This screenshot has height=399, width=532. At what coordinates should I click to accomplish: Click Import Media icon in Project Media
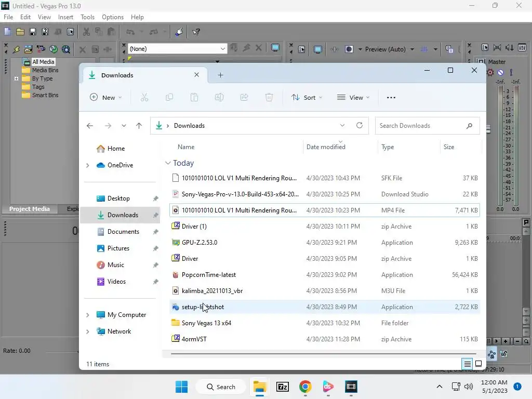(28, 49)
